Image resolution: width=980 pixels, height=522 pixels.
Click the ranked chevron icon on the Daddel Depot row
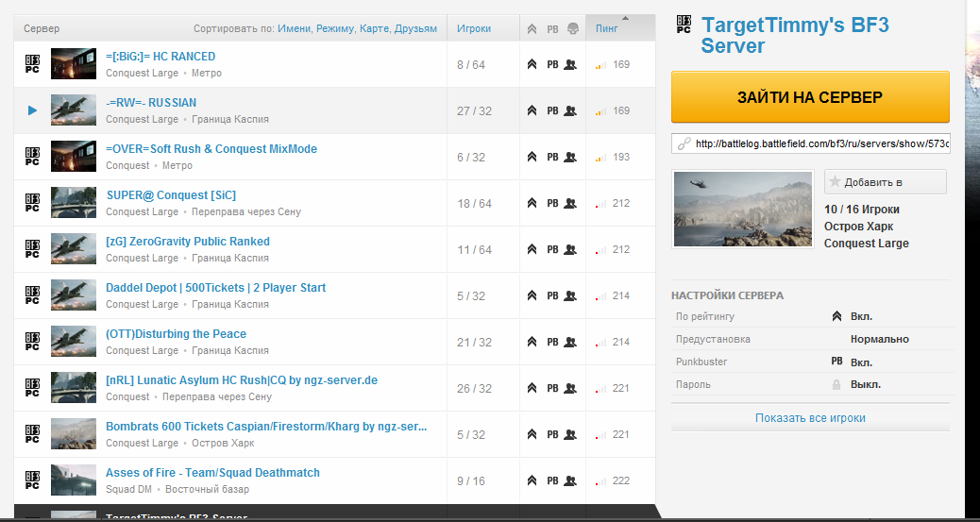(x=532, y=295)
